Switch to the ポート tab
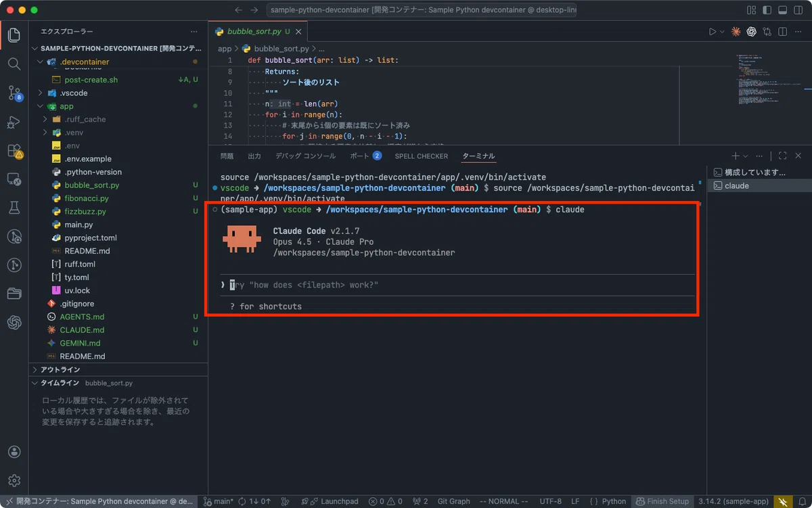Screen dimensions: 812x508 (365, 156)
